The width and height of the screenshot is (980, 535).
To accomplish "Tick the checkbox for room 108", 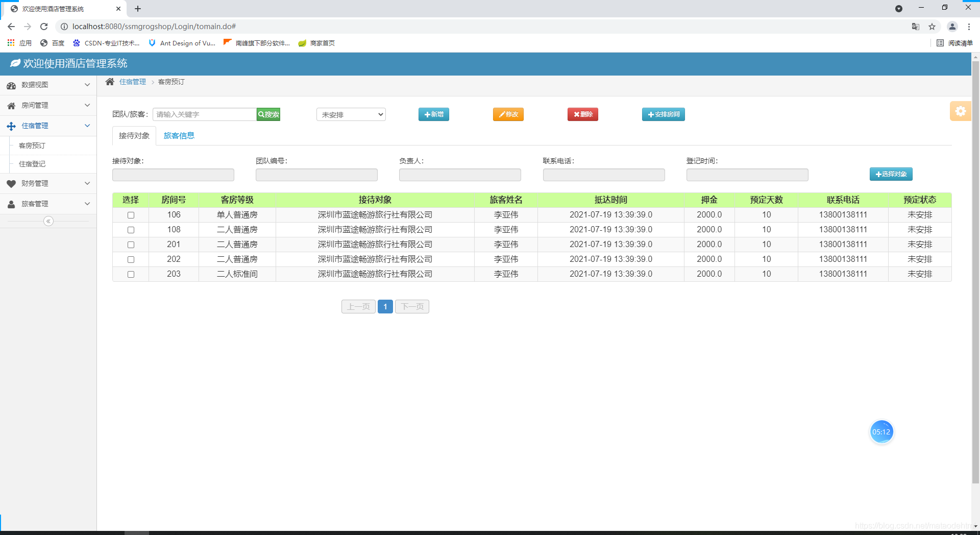I will click(x=131, y=230).
